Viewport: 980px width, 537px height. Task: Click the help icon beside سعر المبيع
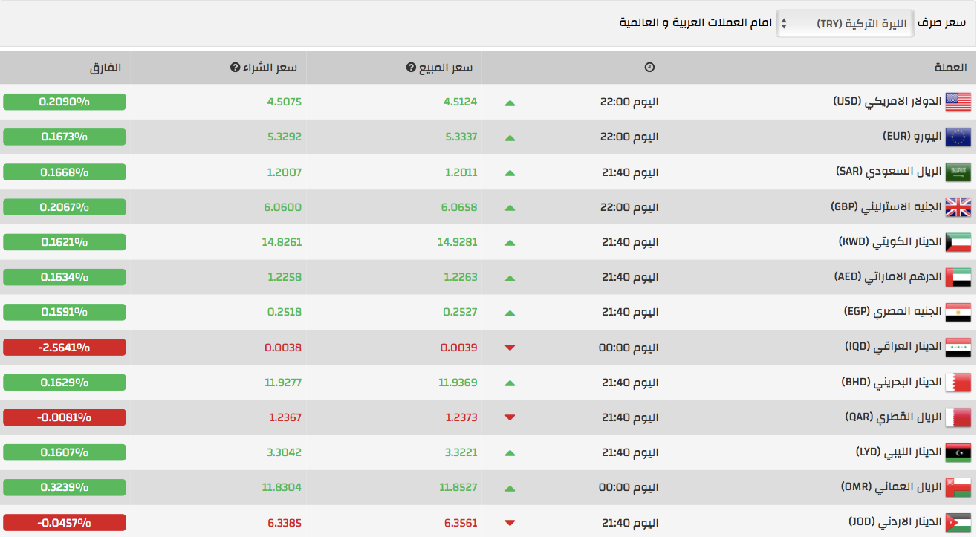tap(411, 68)
